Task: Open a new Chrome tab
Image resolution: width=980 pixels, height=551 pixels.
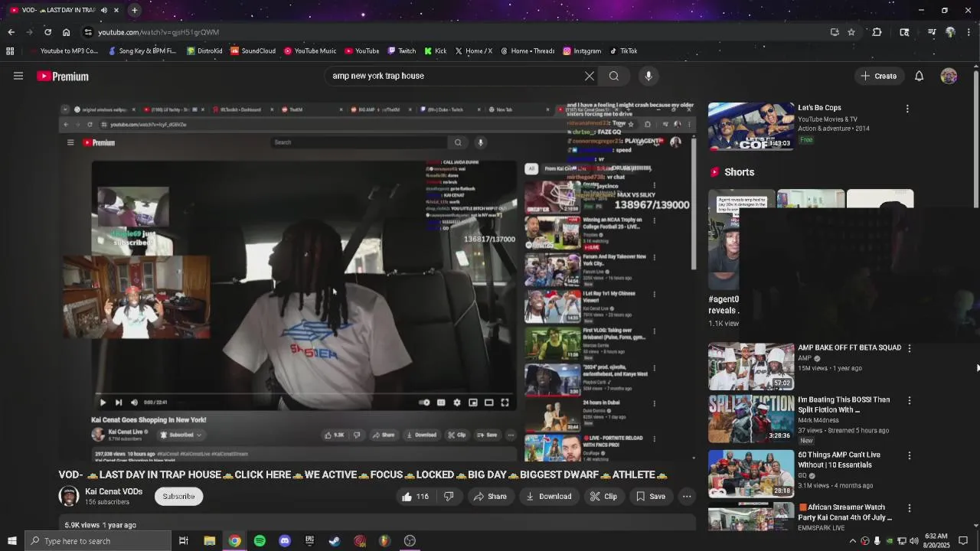Action: pyautogui.click(x=134, y=10)
